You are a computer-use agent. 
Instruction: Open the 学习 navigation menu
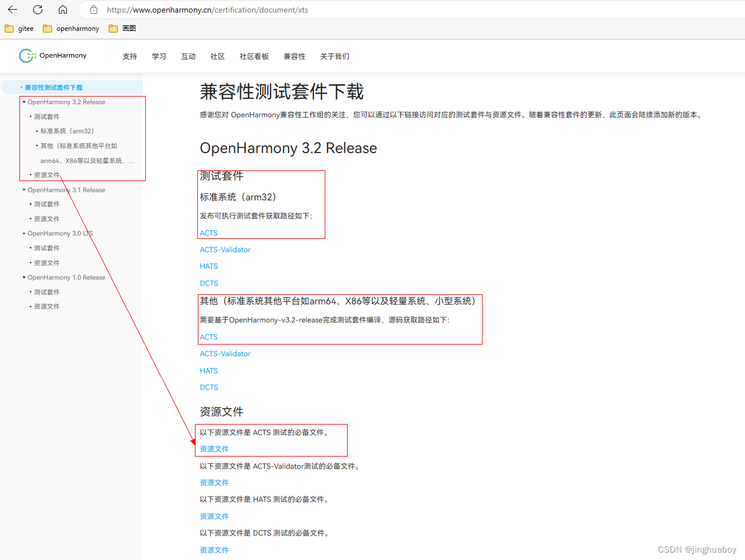coord(159,57)
